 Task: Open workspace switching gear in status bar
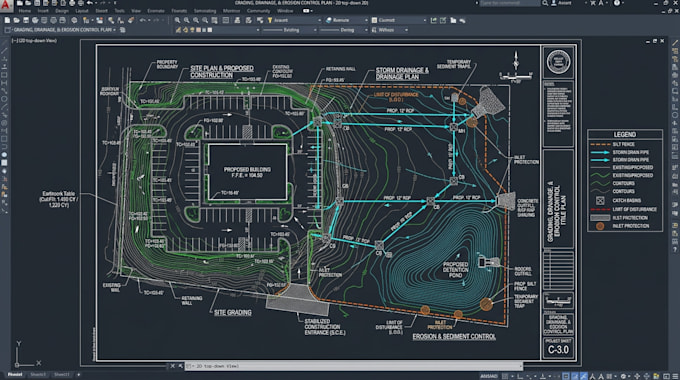click(624, 376)
